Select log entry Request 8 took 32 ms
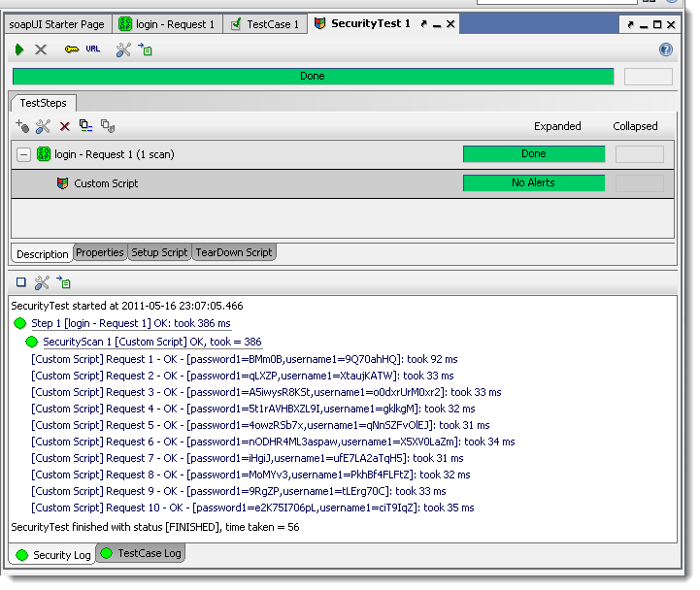Screen dimensions: 700x590 tap(250, 475)
